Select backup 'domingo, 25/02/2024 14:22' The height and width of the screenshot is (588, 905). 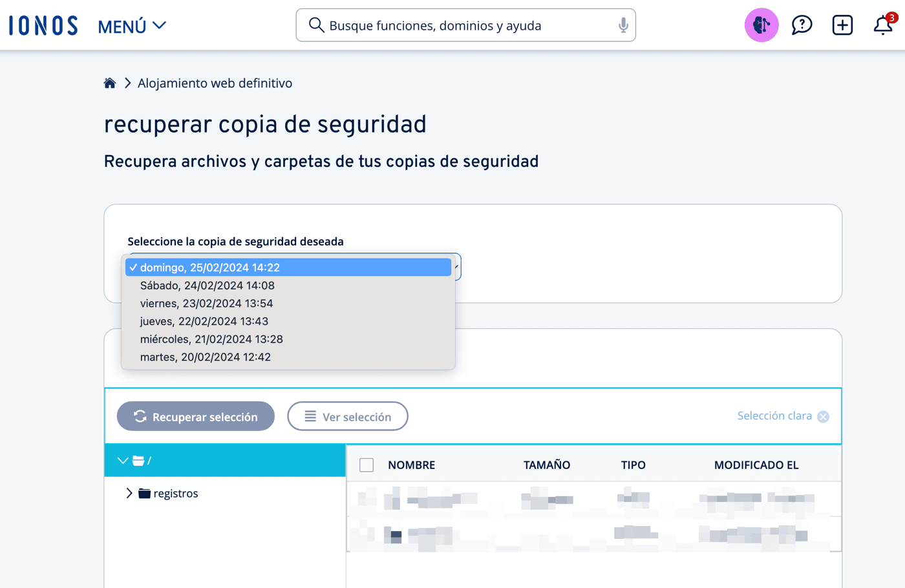tap(288, 268)
